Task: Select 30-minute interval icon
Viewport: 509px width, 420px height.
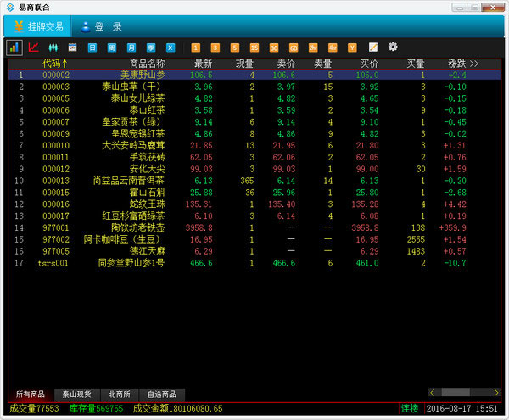Action: [x=274, y=48]
